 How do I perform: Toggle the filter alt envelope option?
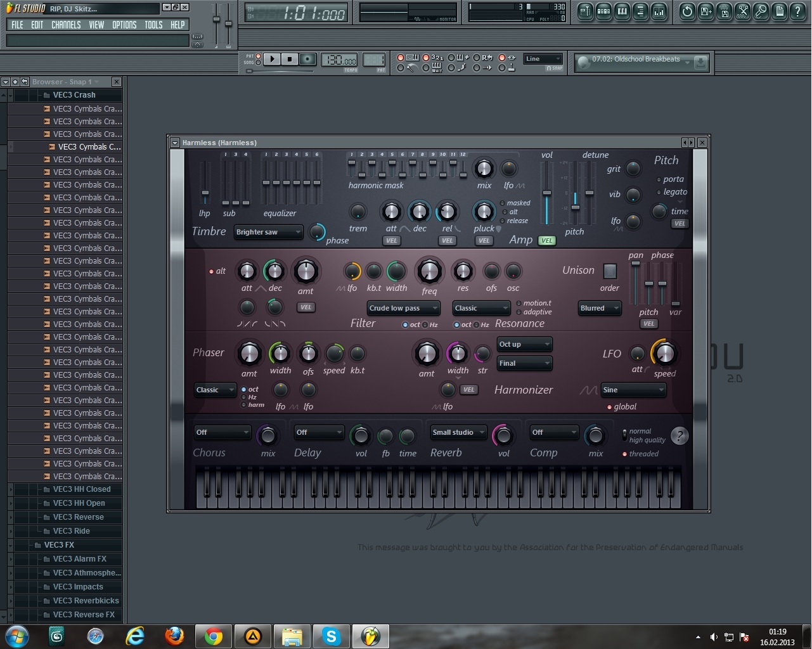(x=218, y=271)
